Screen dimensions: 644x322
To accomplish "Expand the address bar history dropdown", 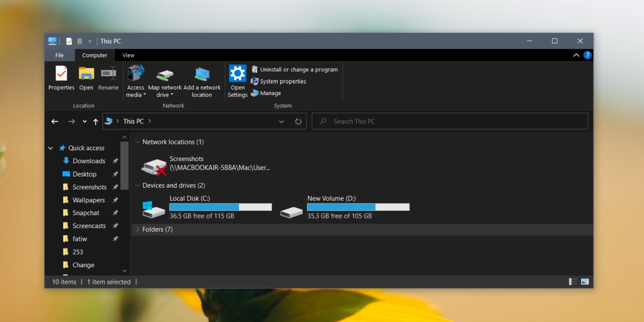I will pyautogui.click(x=282, y=121).
